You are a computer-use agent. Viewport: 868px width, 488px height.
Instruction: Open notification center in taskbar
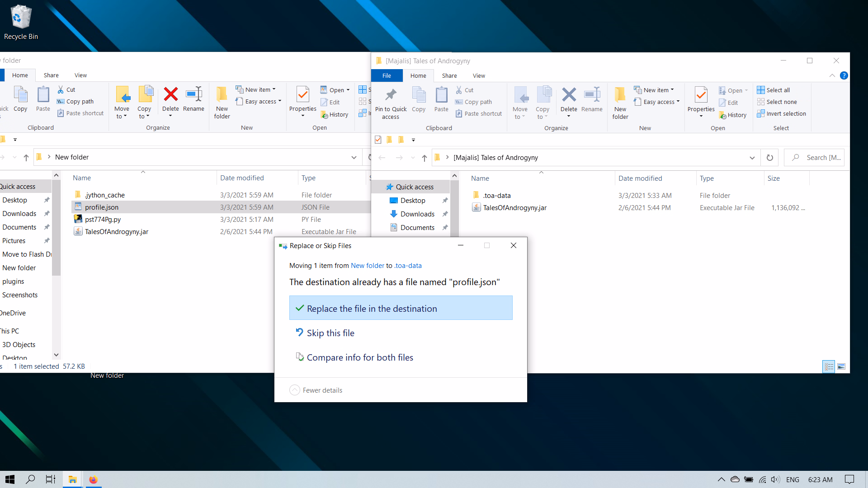point(849,479)
